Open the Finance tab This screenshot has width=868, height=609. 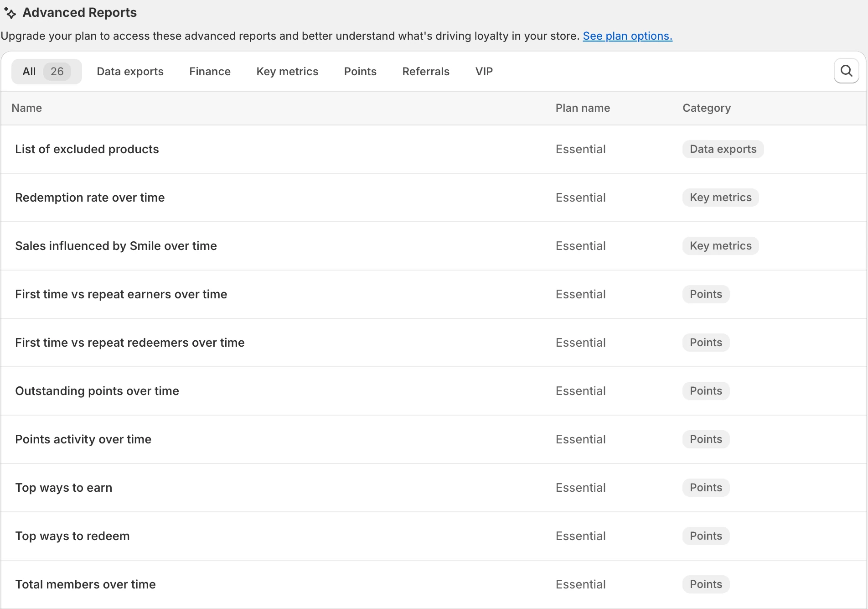(x=210, y=72)
